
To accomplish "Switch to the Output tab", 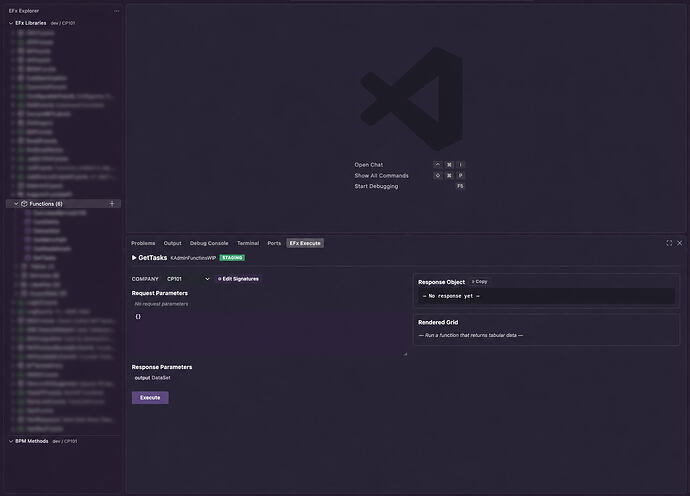I will coord(172,243).
